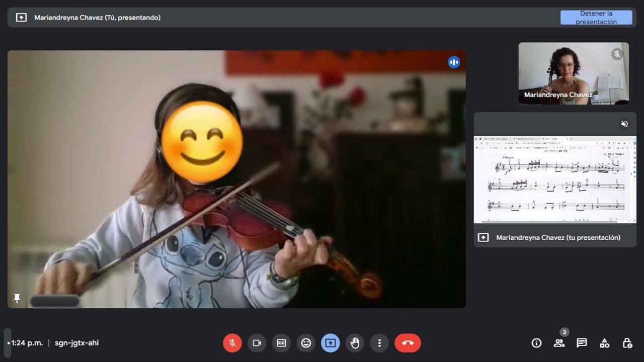Screen dimensions: 644x362
Task: Show the participants list
Action: tap(559, 343)
